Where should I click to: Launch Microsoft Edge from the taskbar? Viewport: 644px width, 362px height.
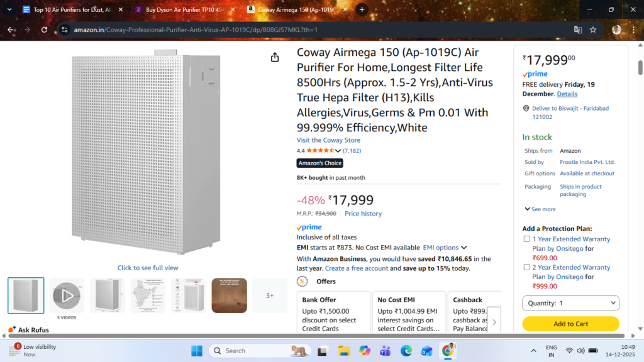[406, 351]
